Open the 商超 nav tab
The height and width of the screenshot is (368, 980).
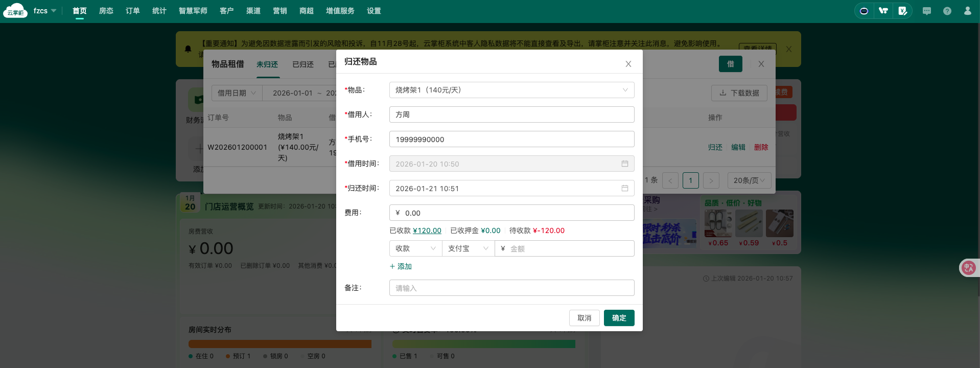point(307,11)
